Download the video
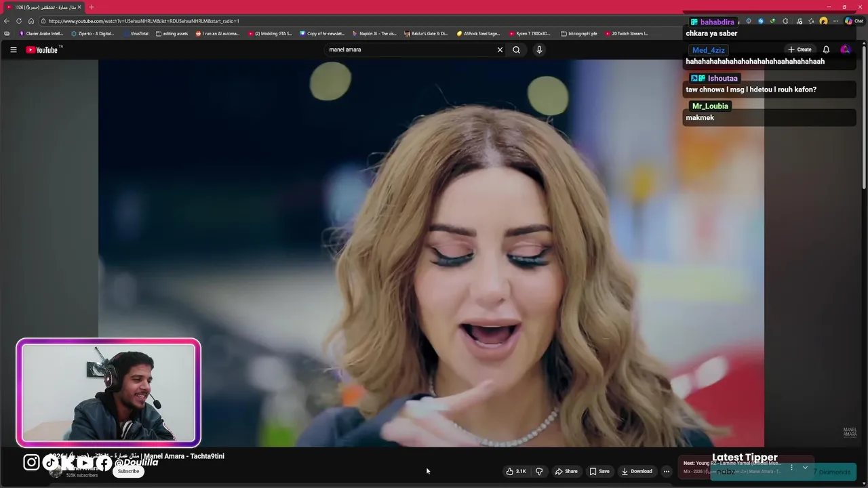 point(637,471)
